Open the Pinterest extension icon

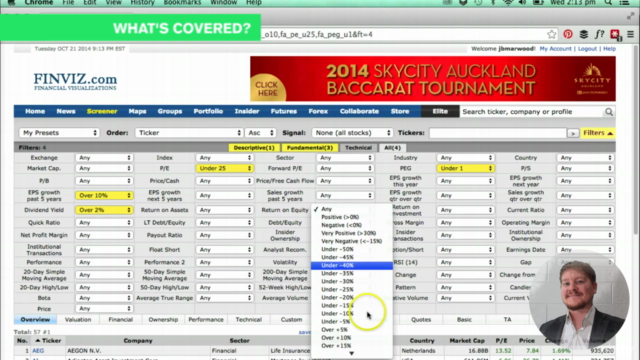coord(568,34)
